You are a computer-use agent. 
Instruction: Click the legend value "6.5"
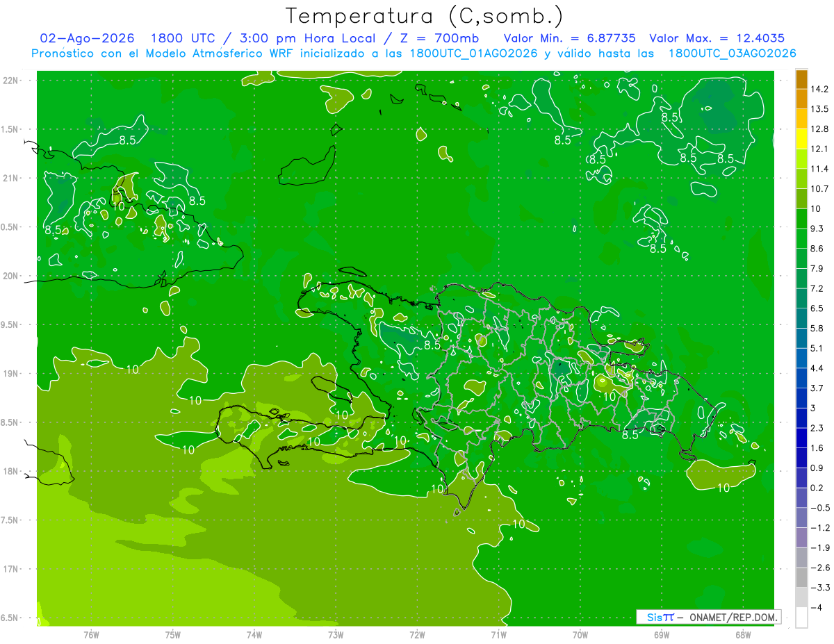coord(817,308)
